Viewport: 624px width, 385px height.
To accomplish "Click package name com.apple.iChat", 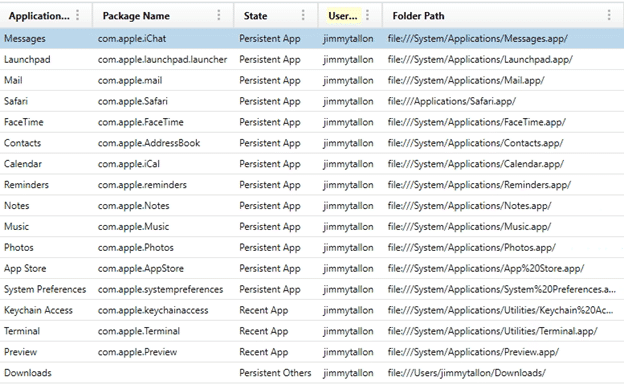I will tap(132, 39).
